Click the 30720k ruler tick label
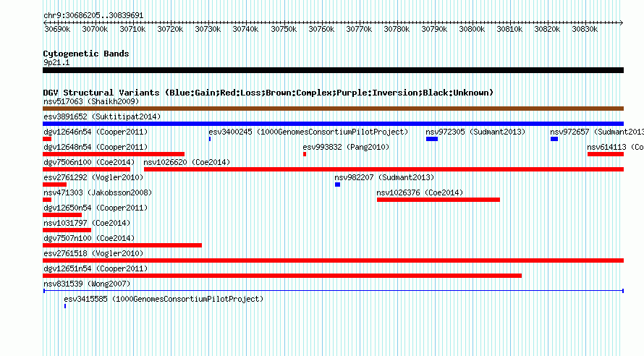Viewport: 644px width, 356px height. [170, 29]
